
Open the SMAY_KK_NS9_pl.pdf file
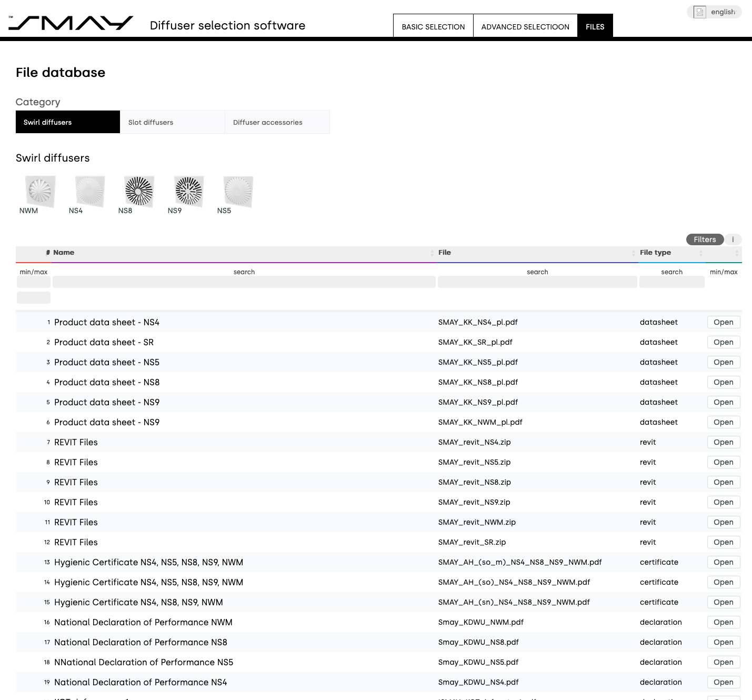tap(724, 402)
